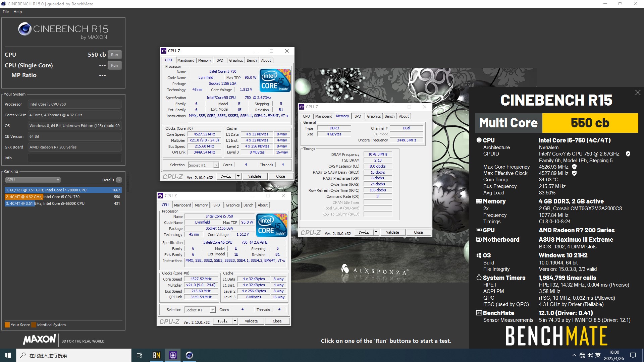This screenshot has height=362, width=644.
Task: Click Tools button in top CPU-Z window
Action: tap(226, 176)
